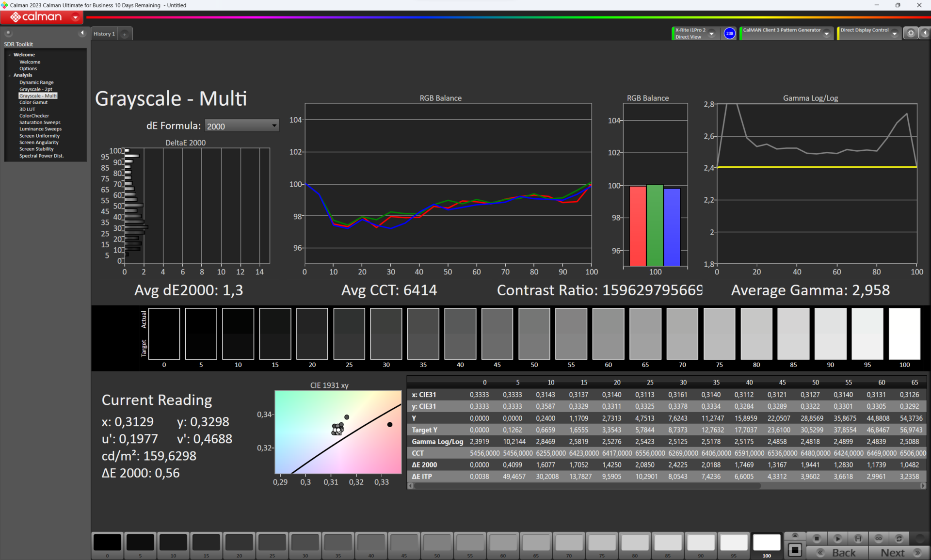This screenshot has width=931, height=560.
Task: Open ColorChecker workflow page
Action: point(34,116)
